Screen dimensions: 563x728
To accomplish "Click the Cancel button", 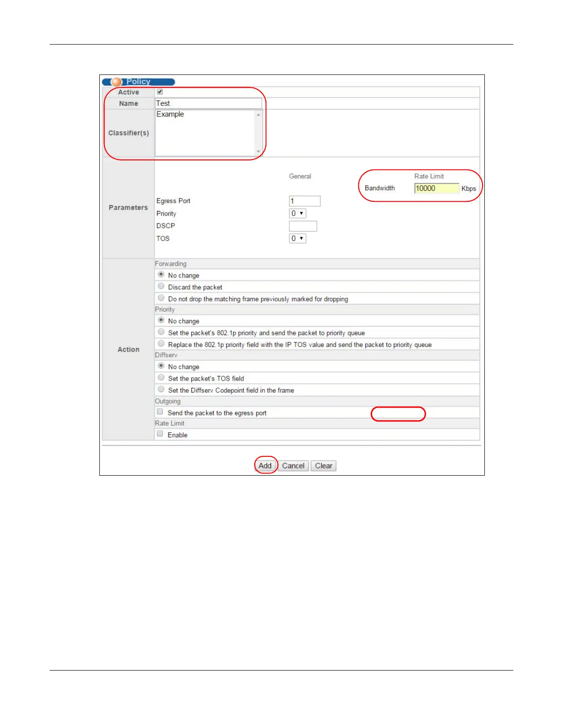I will (293, 466).
